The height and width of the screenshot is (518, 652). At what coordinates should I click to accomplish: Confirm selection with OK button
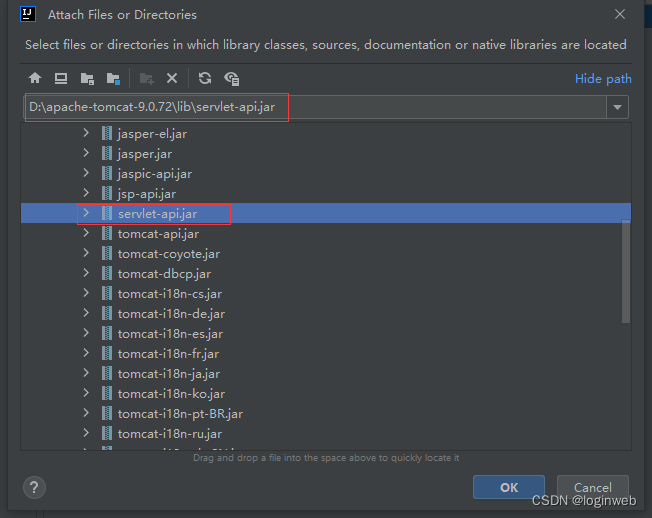pos(509,487)
